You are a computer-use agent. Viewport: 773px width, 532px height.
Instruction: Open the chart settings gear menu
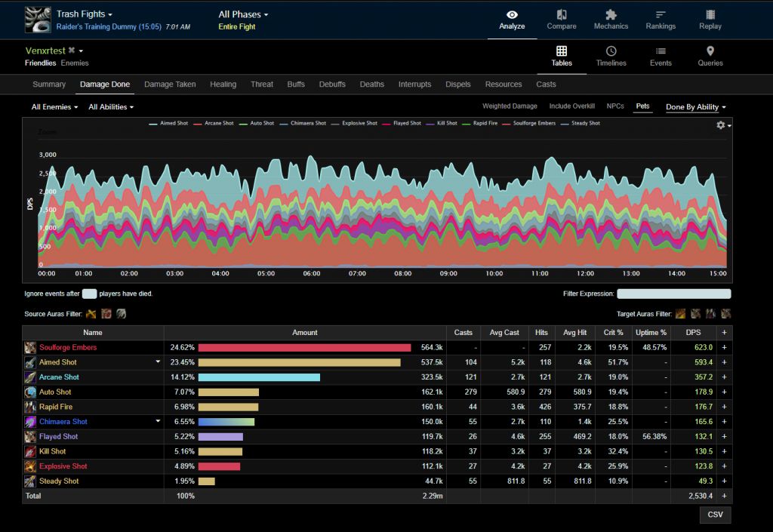[x=723, y=125]
